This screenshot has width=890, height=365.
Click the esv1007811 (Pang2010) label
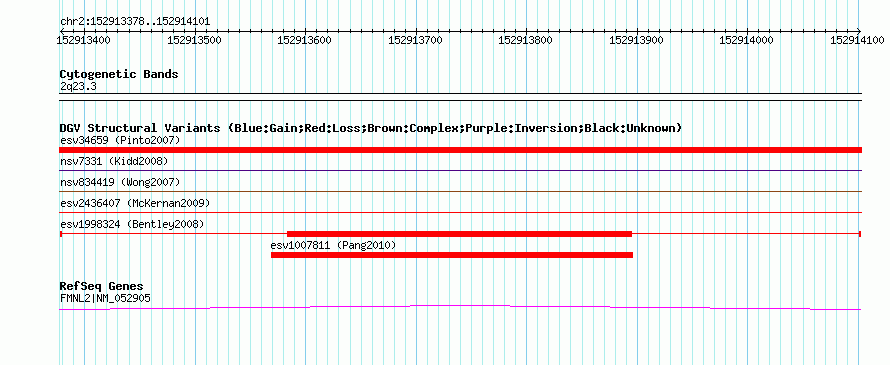click(x=333, y=245)
